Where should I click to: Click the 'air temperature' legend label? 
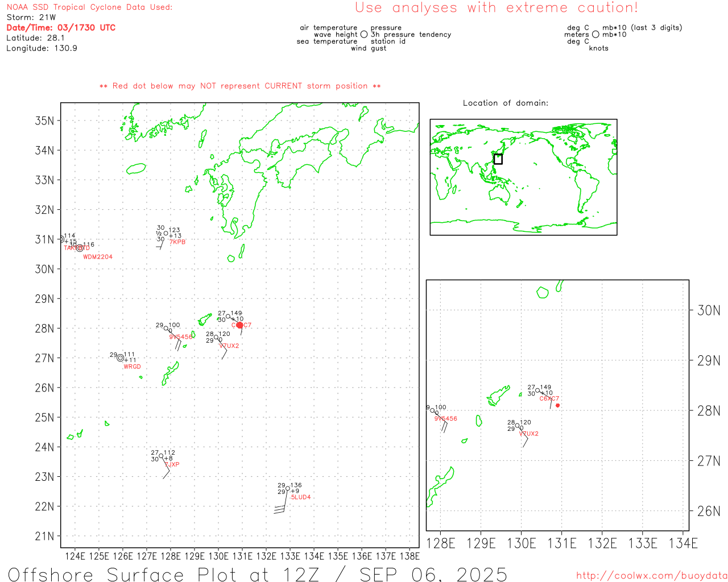(x=329, y=28)
